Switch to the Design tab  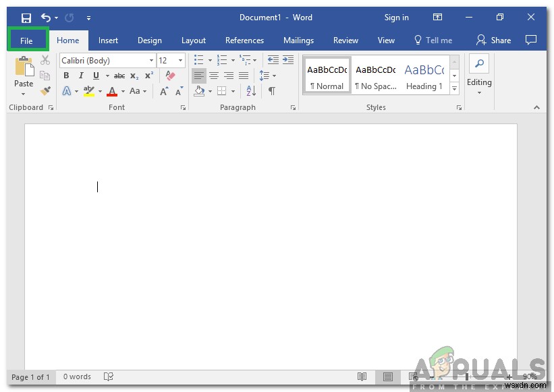tap(150, 40)
